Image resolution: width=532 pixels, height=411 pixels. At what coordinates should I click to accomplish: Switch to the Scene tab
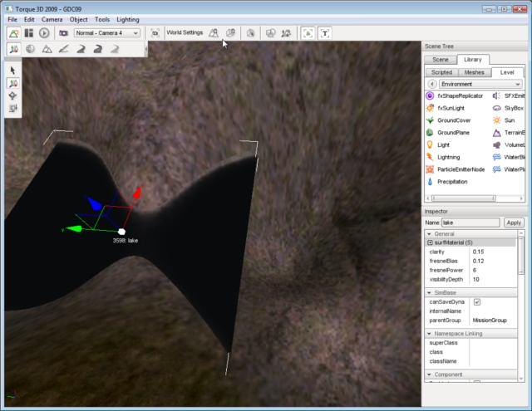point(441,60)
